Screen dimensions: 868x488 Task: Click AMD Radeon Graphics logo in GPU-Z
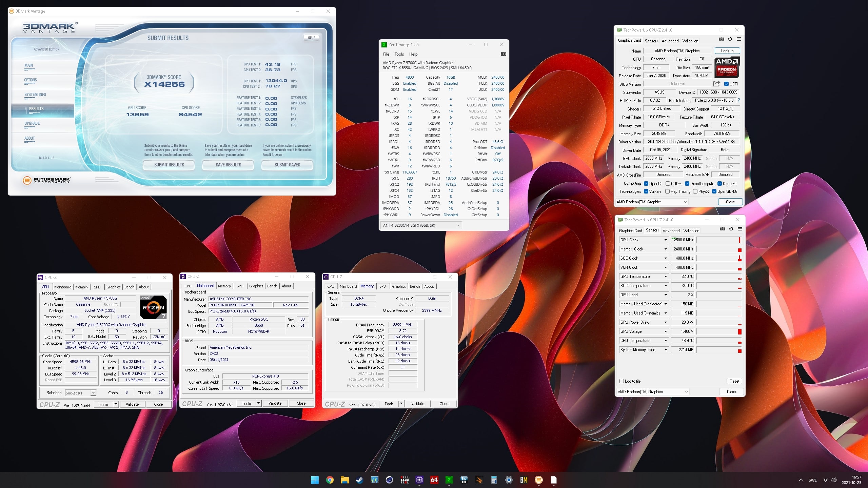727,67
